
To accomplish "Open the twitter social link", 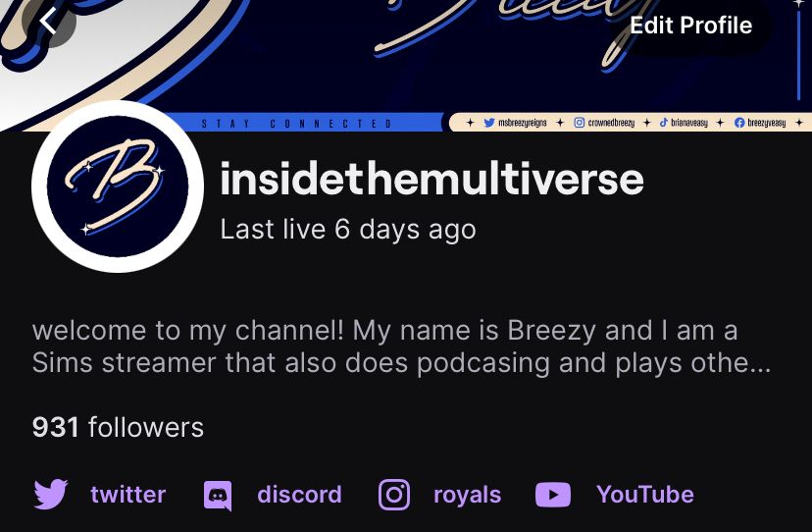I will pos(127,494).
